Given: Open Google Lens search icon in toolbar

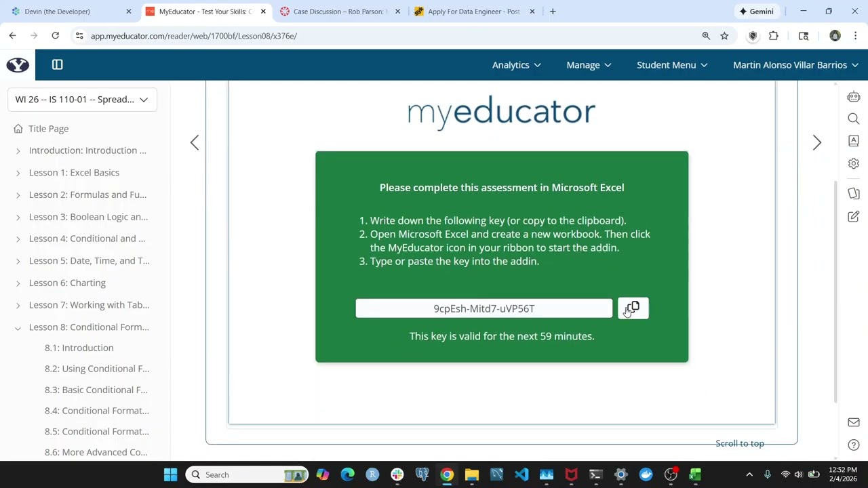Looking at the screenshot, I should pos(804,36).
